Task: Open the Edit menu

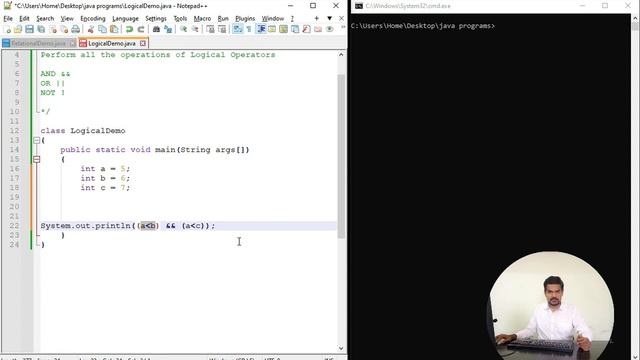Action: click(x=24, y=18)
